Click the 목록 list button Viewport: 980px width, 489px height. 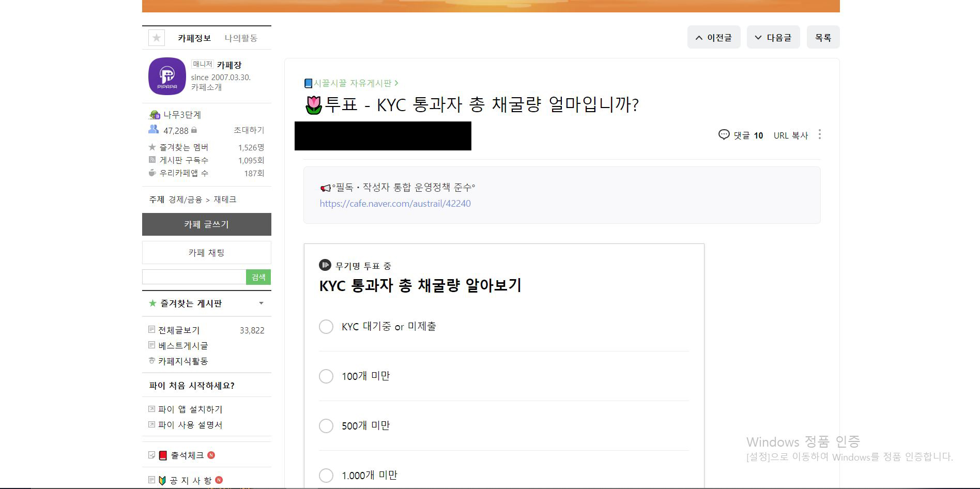click(x=823, y=37)
